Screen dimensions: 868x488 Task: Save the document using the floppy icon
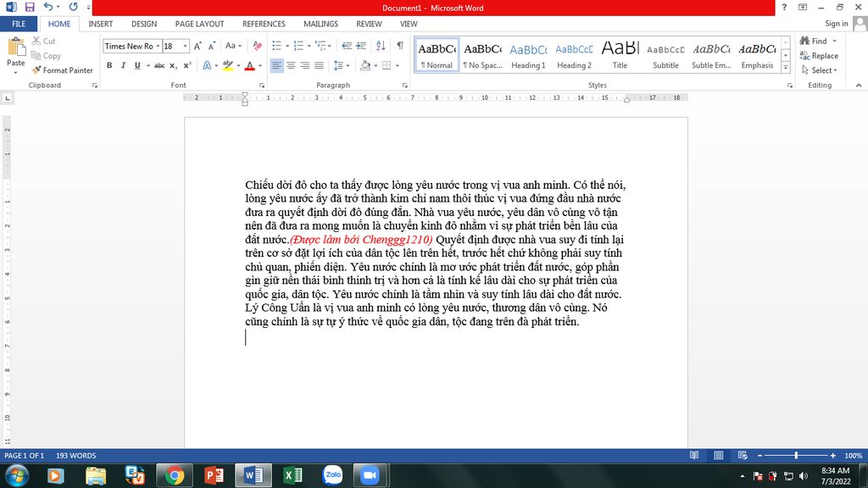30,7
